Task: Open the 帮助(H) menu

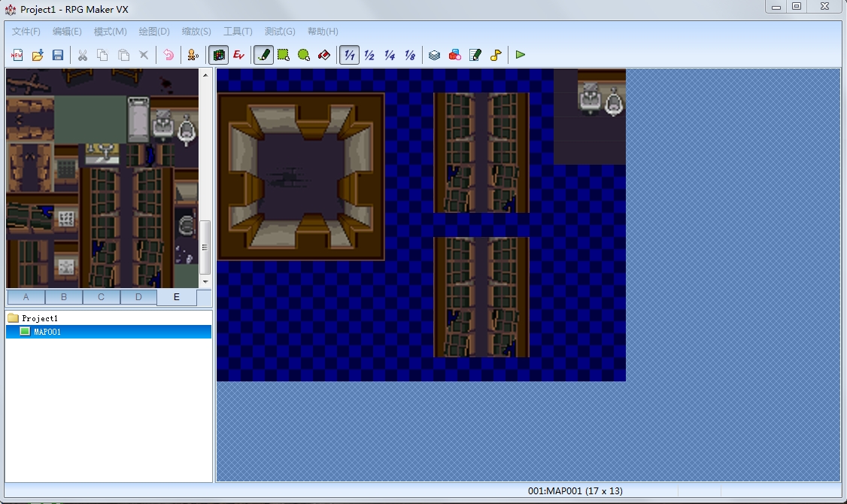Action: click(323, 32)
